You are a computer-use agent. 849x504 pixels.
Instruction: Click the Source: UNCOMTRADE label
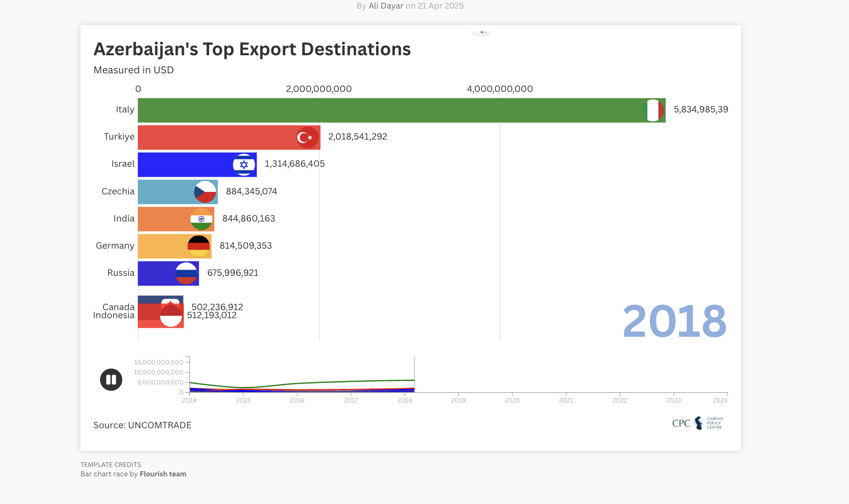142,425
